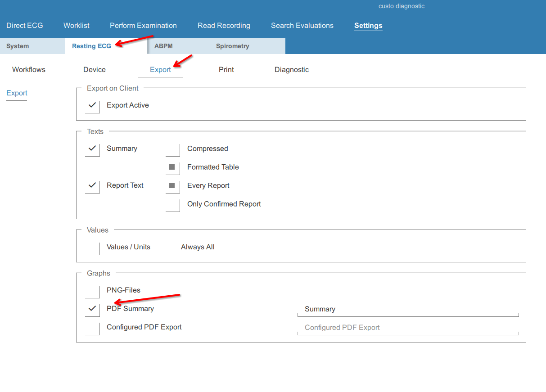Screen dimensions: 546x392
Task: Toggle the Export Active checkbox
Action: pos(92,105)
